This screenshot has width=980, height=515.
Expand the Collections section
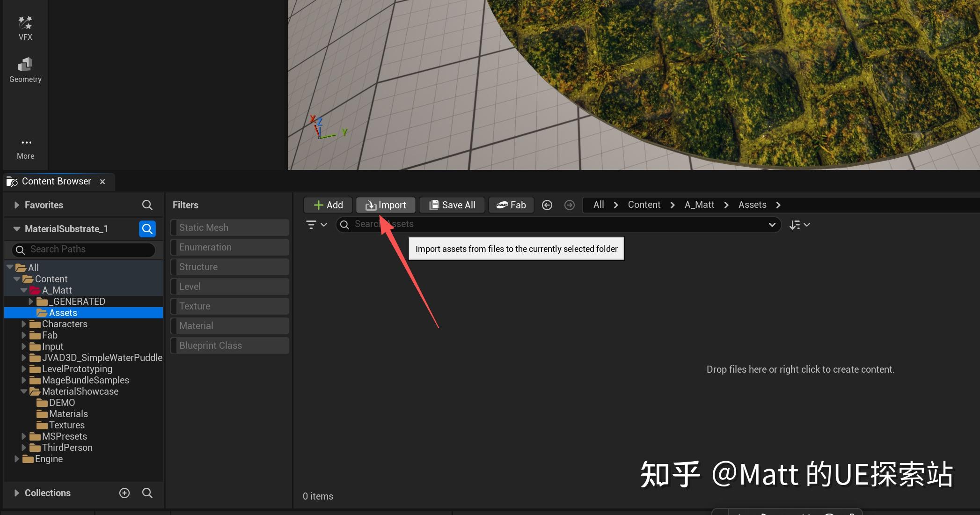point(17,493)
